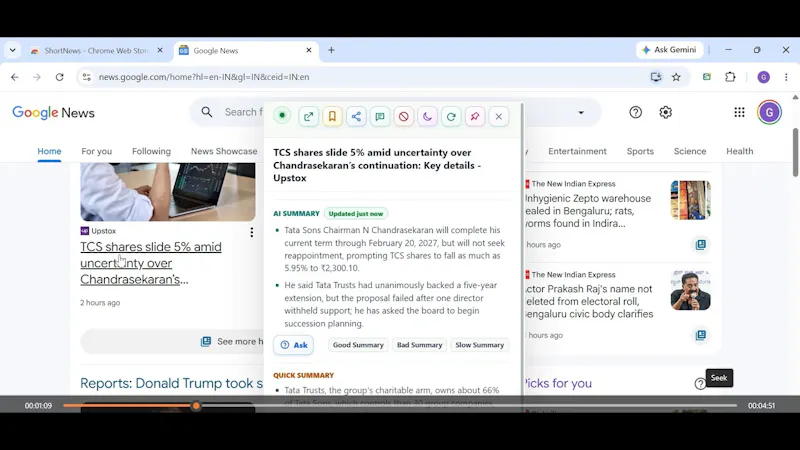Click Google News logo
Image resolution: width=800 pixels, height=450 pixels.
[54, 112]
